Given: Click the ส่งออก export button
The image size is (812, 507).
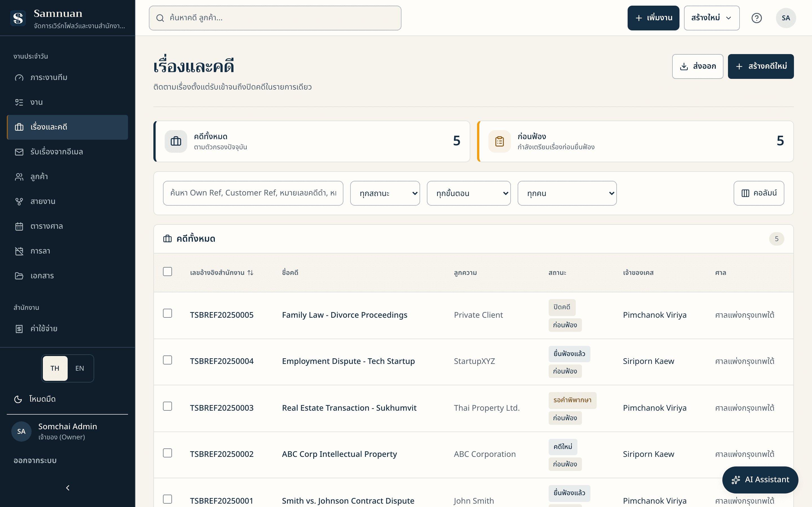Looking at the screenshot, I should (697, 66).
